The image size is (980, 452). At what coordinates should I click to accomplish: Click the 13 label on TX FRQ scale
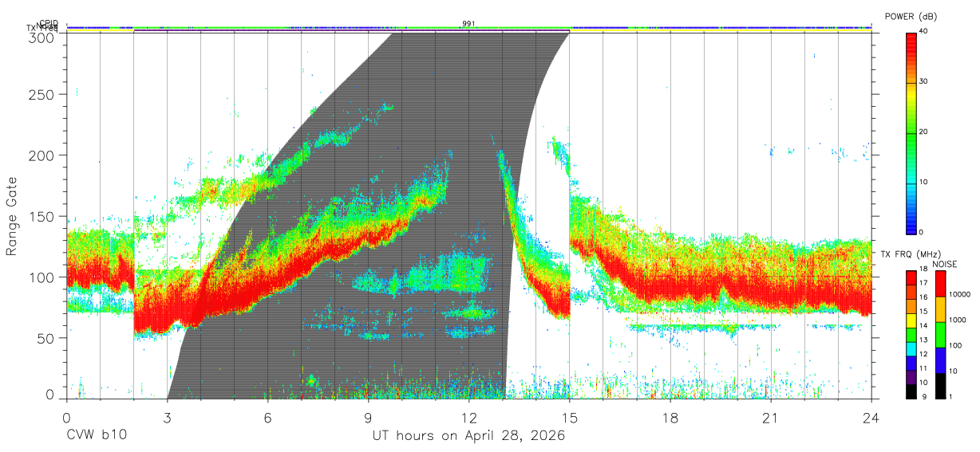click(924, 340)
